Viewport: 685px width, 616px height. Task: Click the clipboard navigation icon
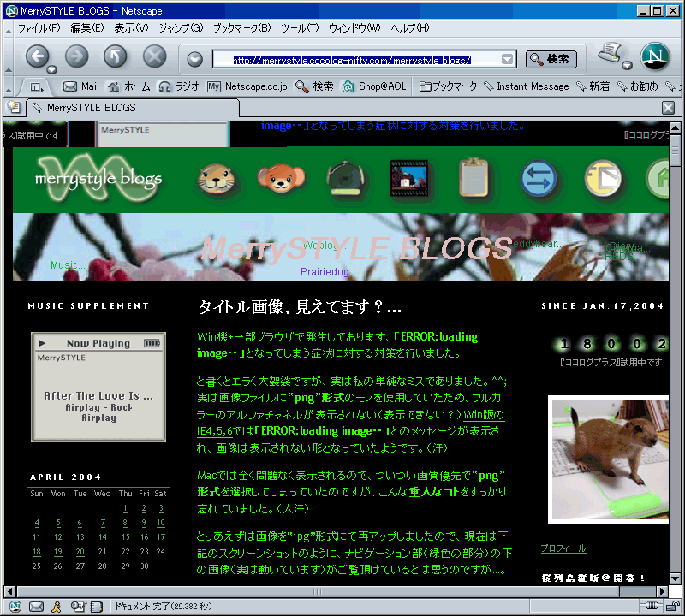[474, 178]
